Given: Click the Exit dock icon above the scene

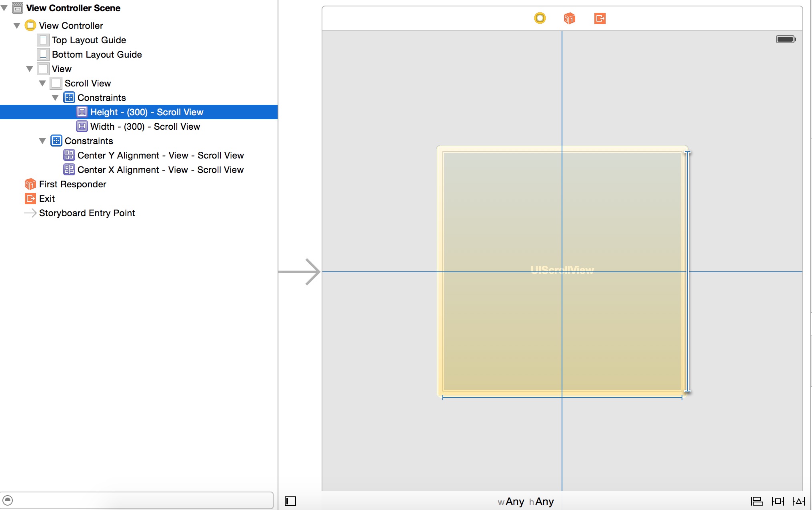Looking at the screenshot, I should 600,18.
